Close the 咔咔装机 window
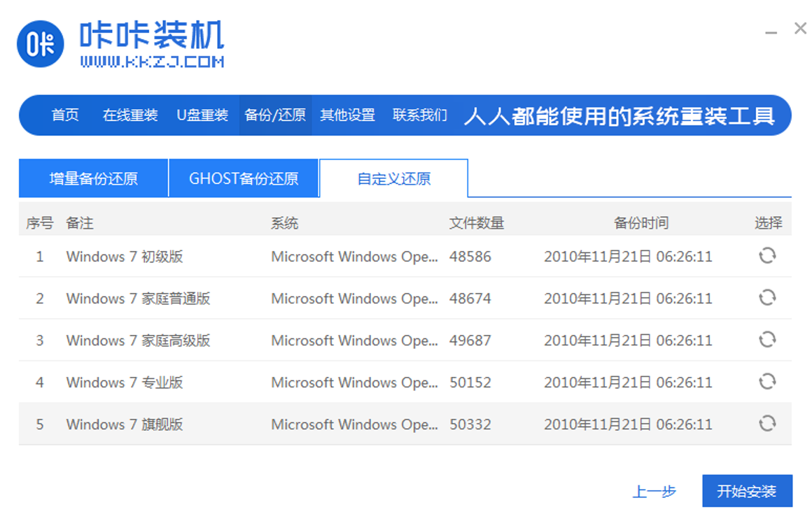The width and height of the screenshot is (812, 519). 800,29
